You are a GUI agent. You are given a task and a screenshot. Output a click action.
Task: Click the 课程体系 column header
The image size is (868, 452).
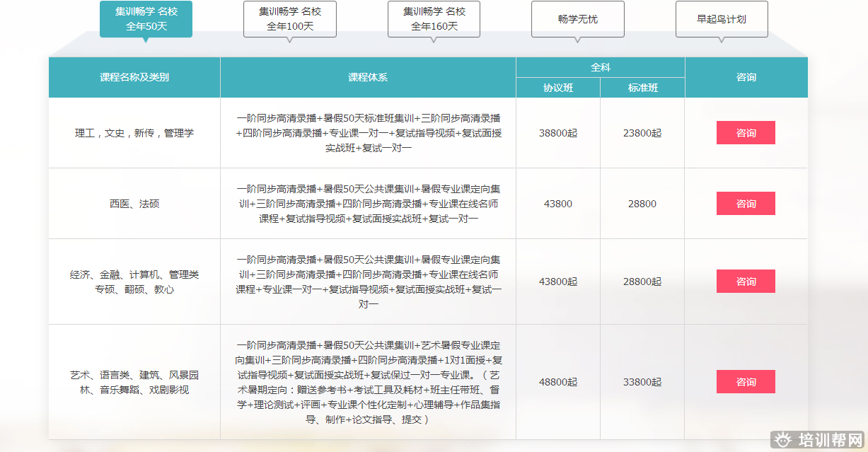[368, 77]
